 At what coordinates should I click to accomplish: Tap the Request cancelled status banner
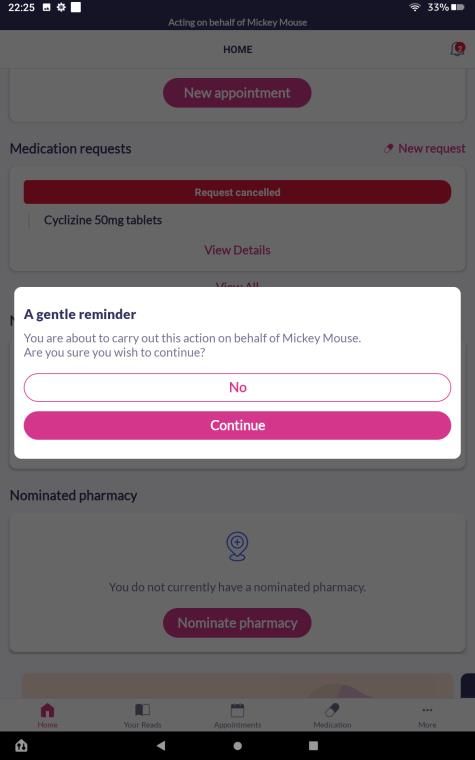tap(238, 192)
